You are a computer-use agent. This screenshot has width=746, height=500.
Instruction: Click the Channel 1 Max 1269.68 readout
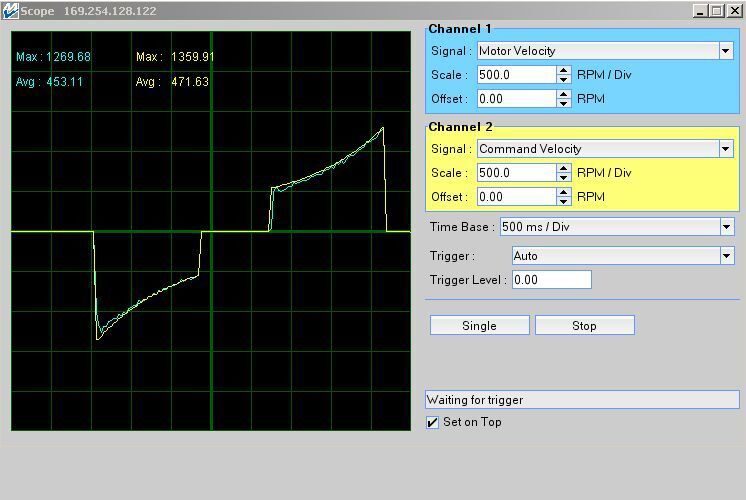53,57
